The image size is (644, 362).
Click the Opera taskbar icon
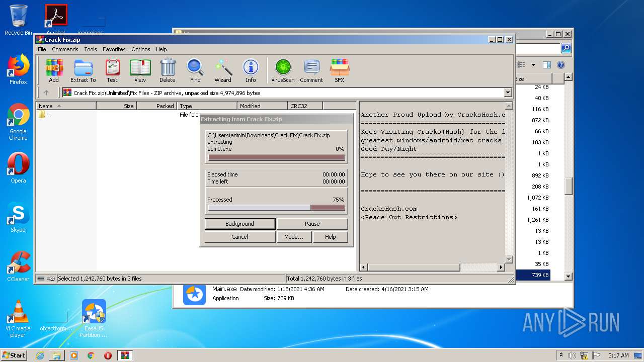[x=108, y=355]
